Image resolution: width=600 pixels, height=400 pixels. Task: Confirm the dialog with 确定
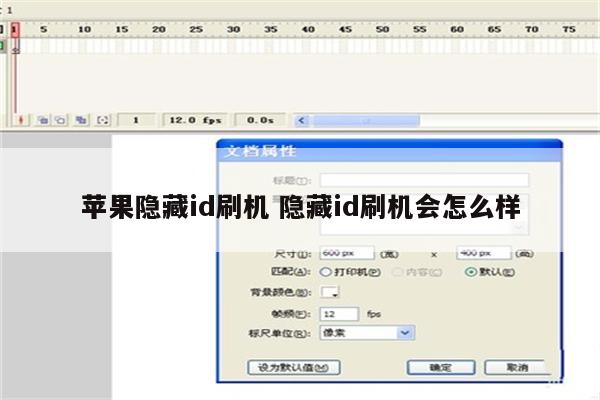[441, 367]
